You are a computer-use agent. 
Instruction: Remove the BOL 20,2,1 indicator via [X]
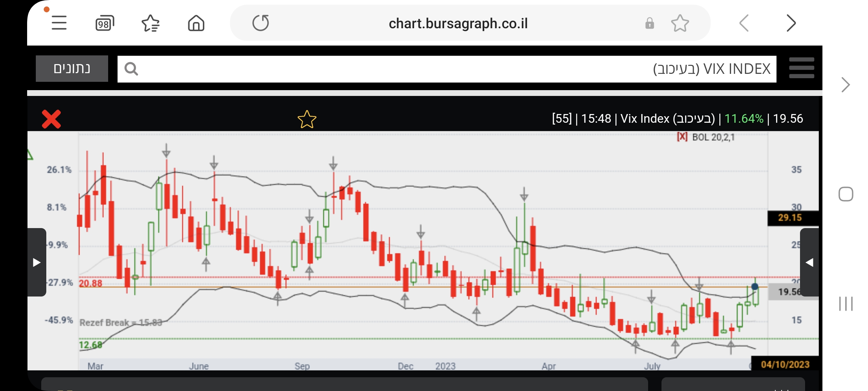(x=682, y=137)
